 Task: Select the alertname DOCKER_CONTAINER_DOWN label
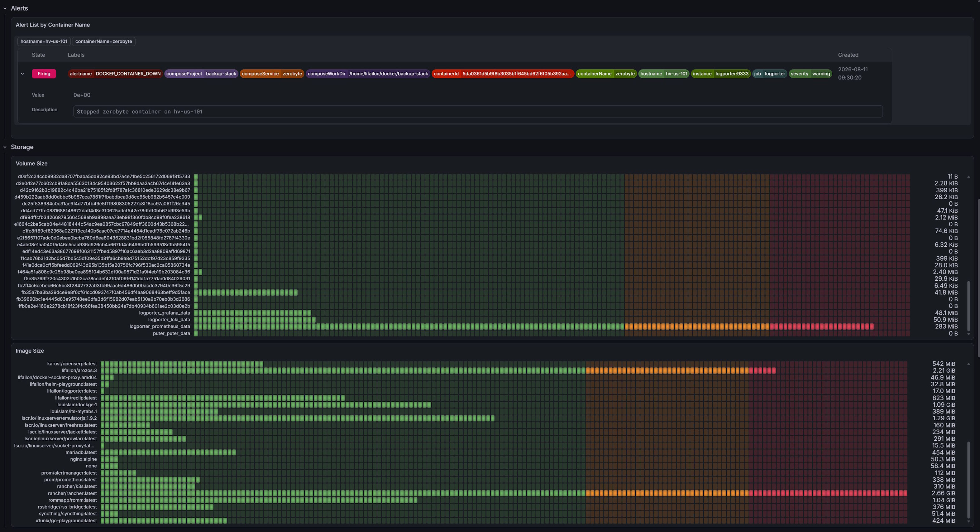[x=115, y=74]
